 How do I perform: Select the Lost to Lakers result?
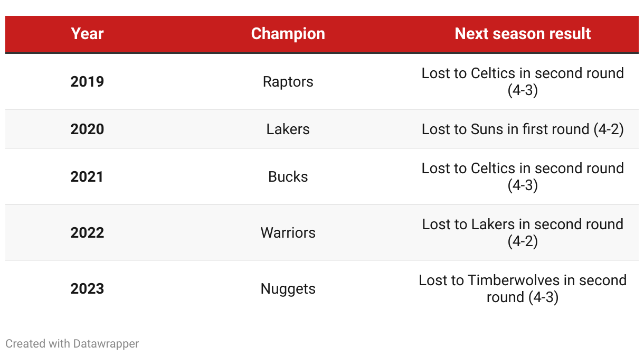pos(523,233)
